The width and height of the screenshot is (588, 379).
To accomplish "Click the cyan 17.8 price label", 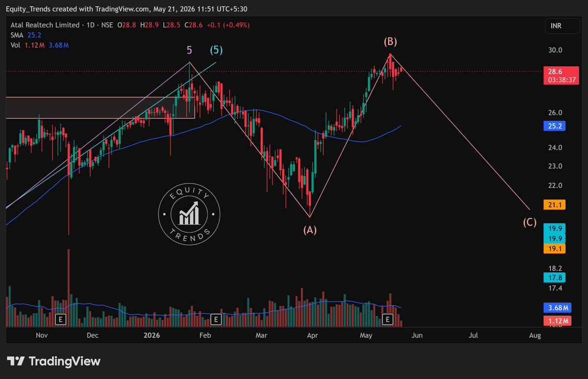I will click(555, 278).
